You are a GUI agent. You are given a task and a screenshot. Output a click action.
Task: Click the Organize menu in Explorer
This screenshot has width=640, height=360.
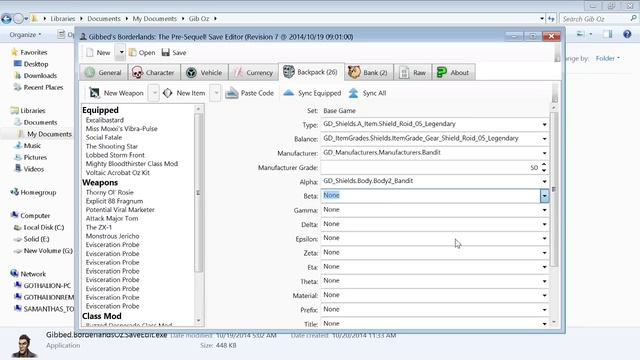pos(25,35)
